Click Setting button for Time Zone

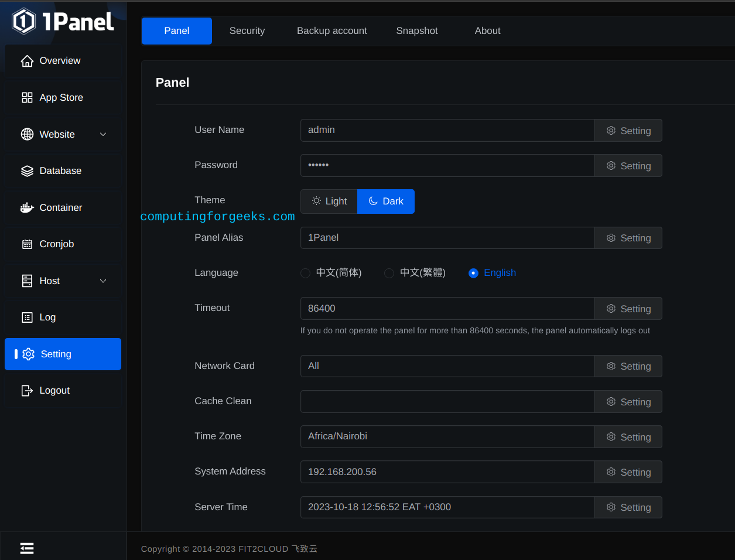click(x=628, y=437)
